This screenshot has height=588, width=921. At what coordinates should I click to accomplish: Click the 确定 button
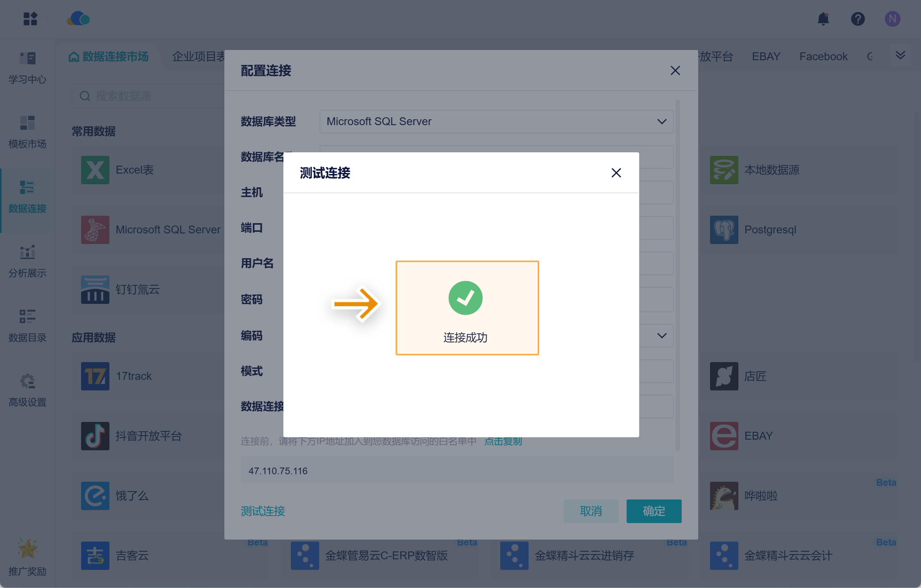[x=654, y=511]
